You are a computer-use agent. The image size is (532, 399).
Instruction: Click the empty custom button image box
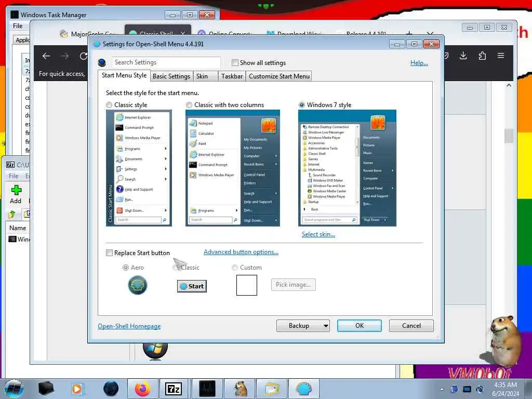click(x=247, y=285)
